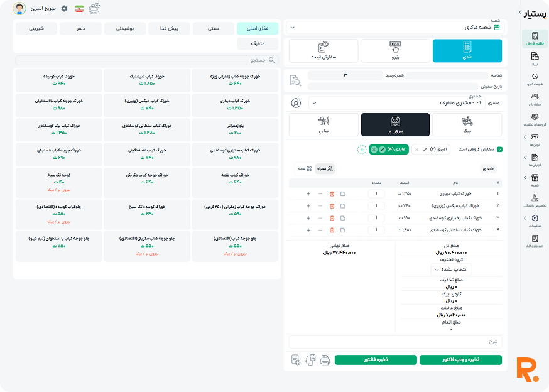
Task: Choose پیک (courier) delivery mode
Action: click(467, 124)
